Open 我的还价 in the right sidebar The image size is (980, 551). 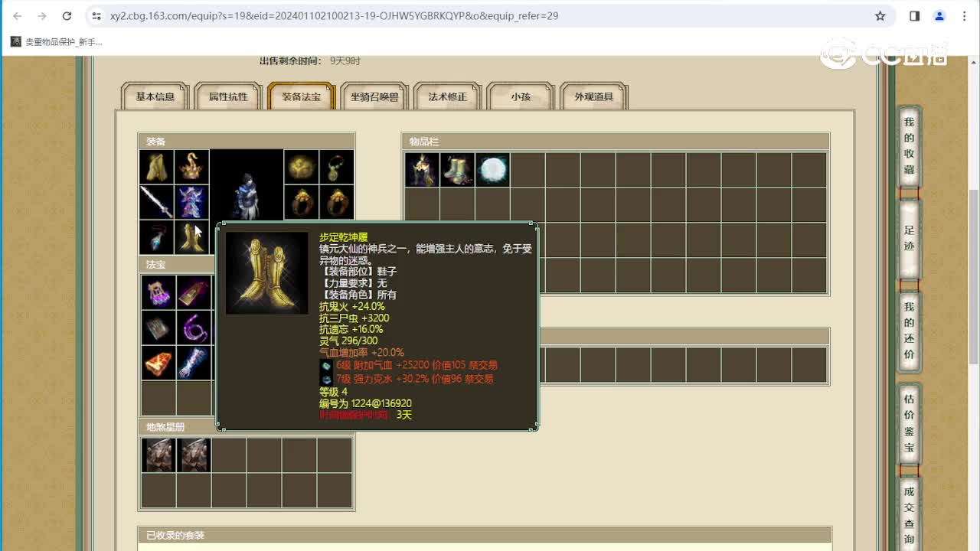909,331
